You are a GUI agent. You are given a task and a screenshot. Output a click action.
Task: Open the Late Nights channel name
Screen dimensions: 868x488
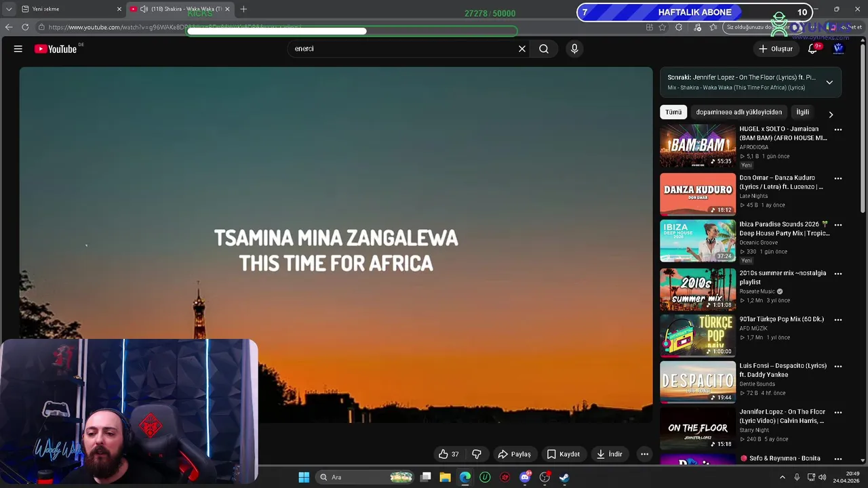click(x=753, y=196)
